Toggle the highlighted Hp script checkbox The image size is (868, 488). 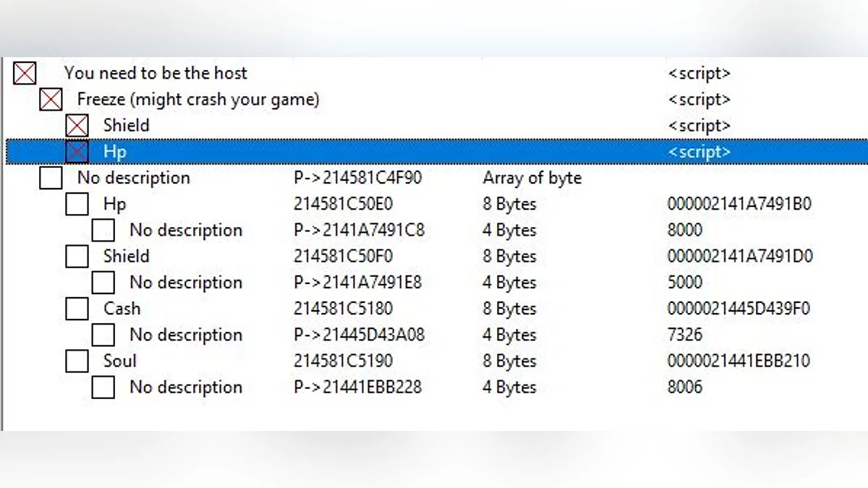pyautogui.click(x=77, y=151)
